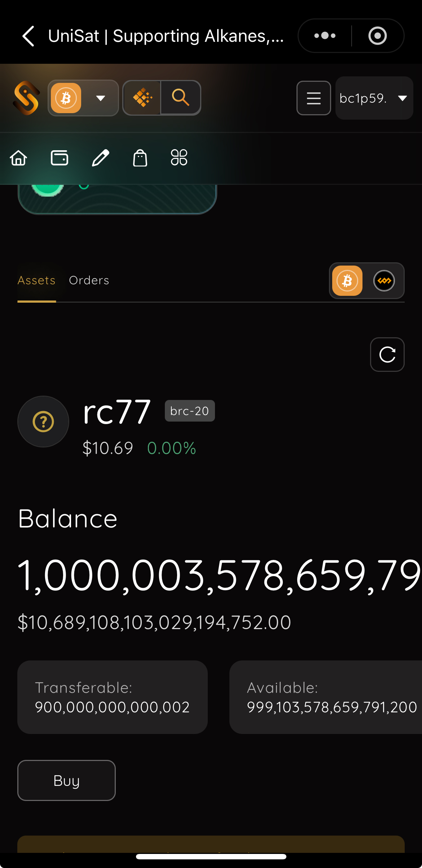Go to the home icon
This screenshot has height=868, width=422.
tap(18, 158)
